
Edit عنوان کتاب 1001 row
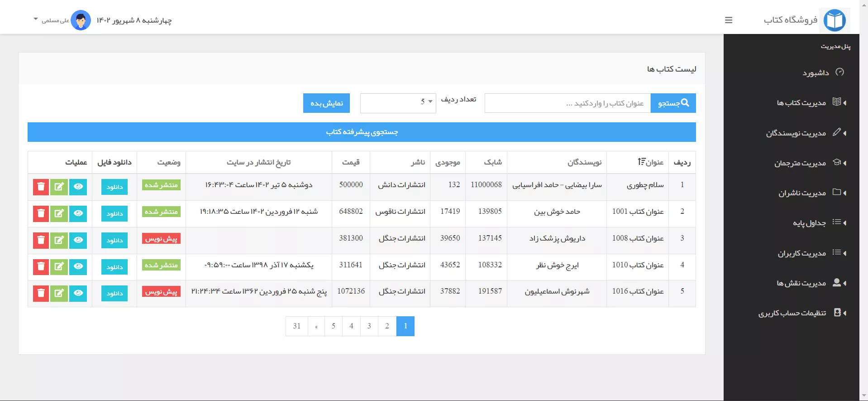pos(59,213)
